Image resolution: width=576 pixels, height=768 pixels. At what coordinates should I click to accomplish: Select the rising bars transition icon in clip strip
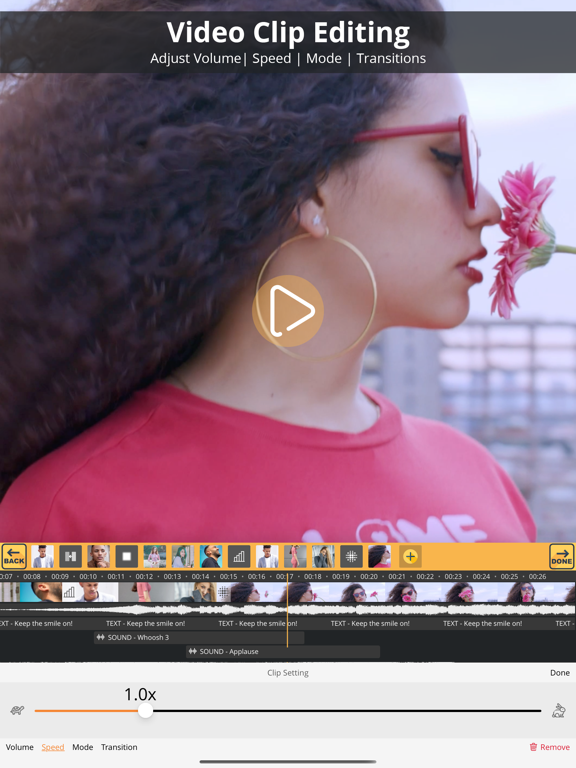pyautogui.click(x=239, y=556)
